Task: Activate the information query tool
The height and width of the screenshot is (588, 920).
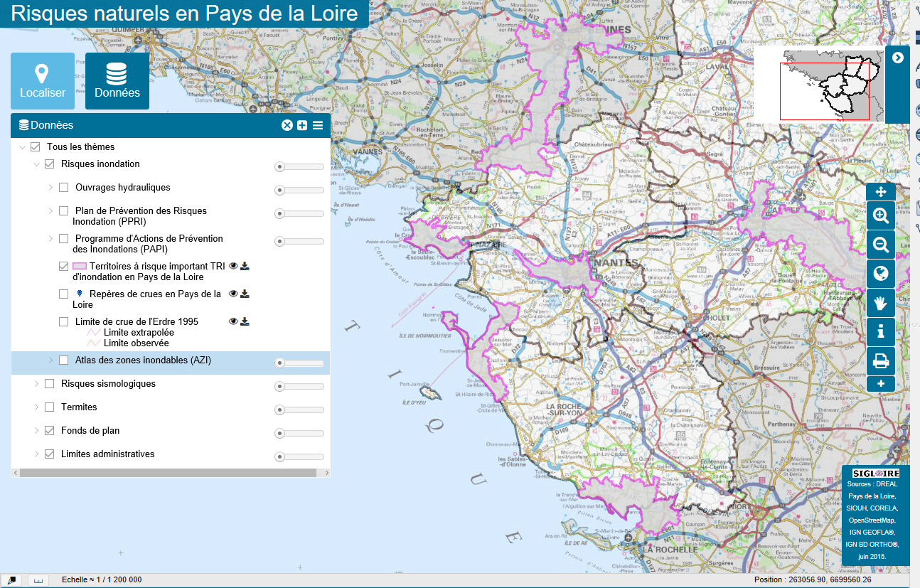Action: (880, 332)
